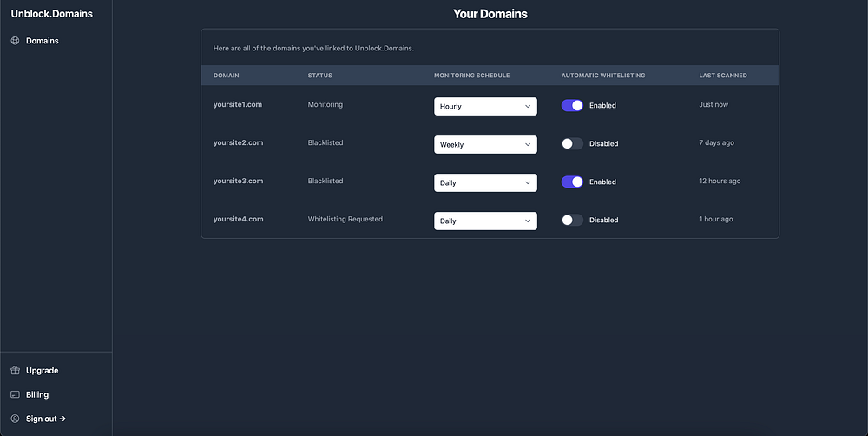Select the yoursite1.com domain name
This screenshot has width=868, height=436.
click(x=238, y=104)
